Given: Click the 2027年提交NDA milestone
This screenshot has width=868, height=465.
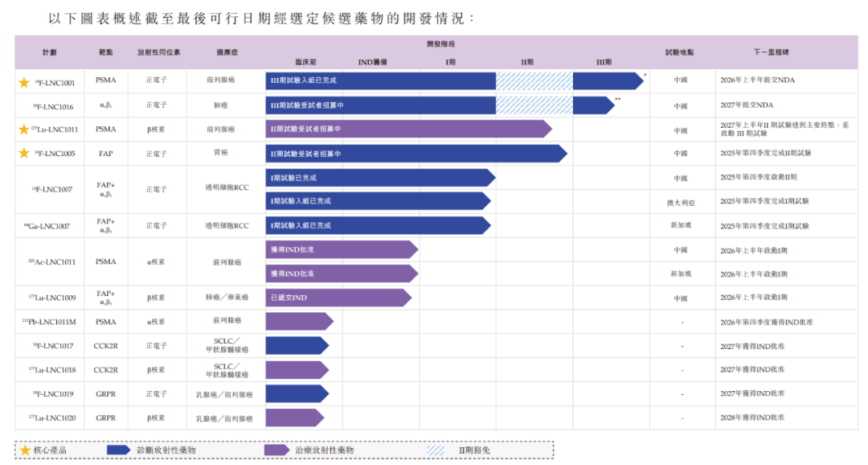Looking at the screenshot, I should click(x=747, y=105).
